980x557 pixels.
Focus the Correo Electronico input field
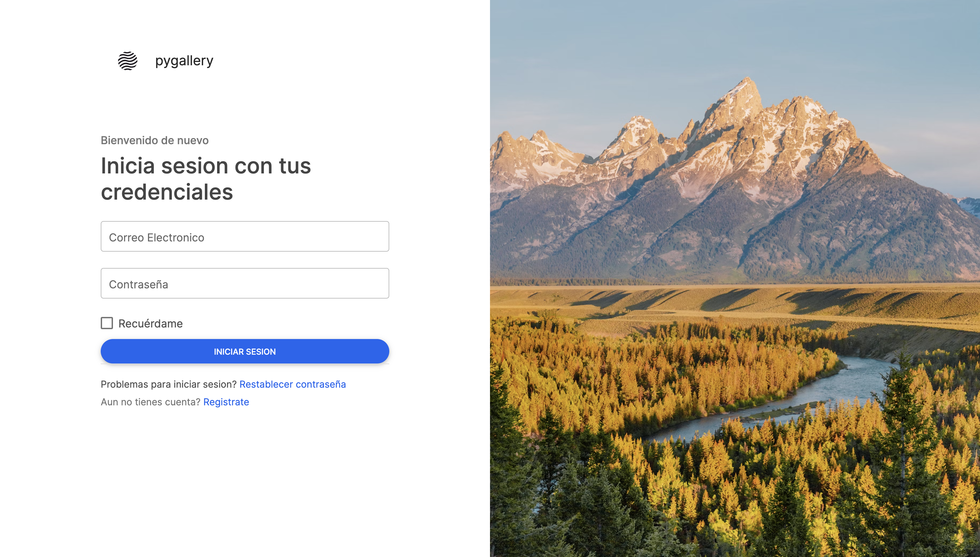pyautogui.click(x=245, y=236)
